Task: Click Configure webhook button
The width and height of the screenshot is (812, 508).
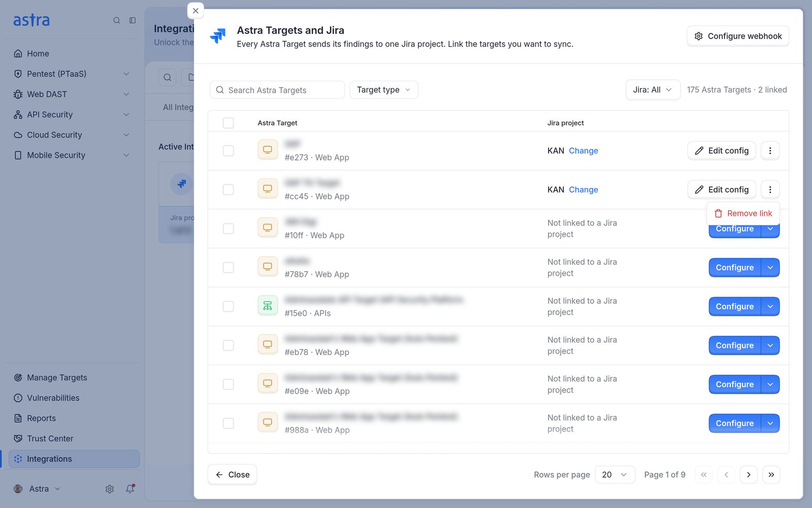Action: (738, 36)
